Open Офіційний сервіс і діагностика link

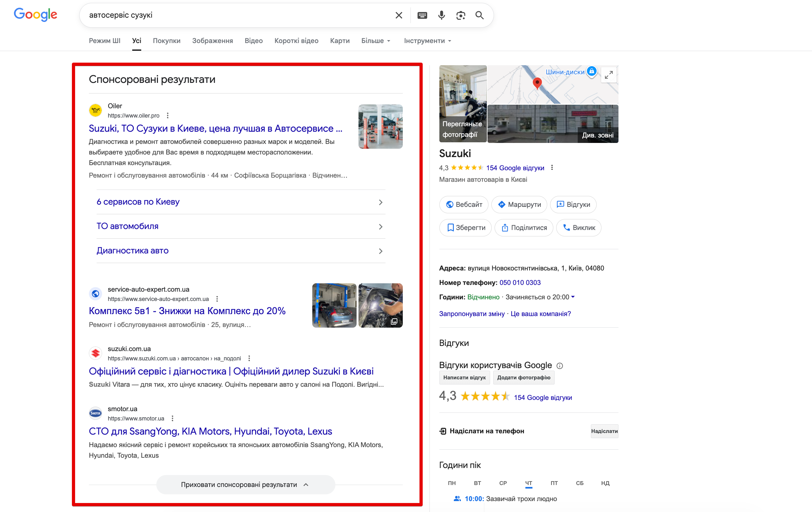coord(231,371)
